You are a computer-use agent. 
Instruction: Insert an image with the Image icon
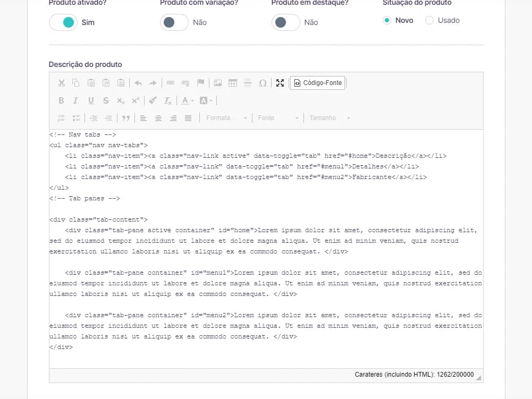[x=218, y=83]
